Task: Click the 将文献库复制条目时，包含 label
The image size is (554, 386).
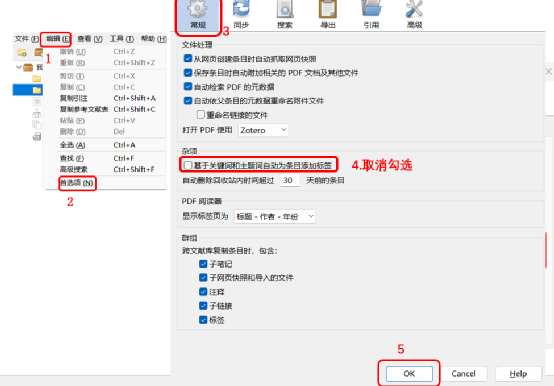Action: (x=230, y=251)
